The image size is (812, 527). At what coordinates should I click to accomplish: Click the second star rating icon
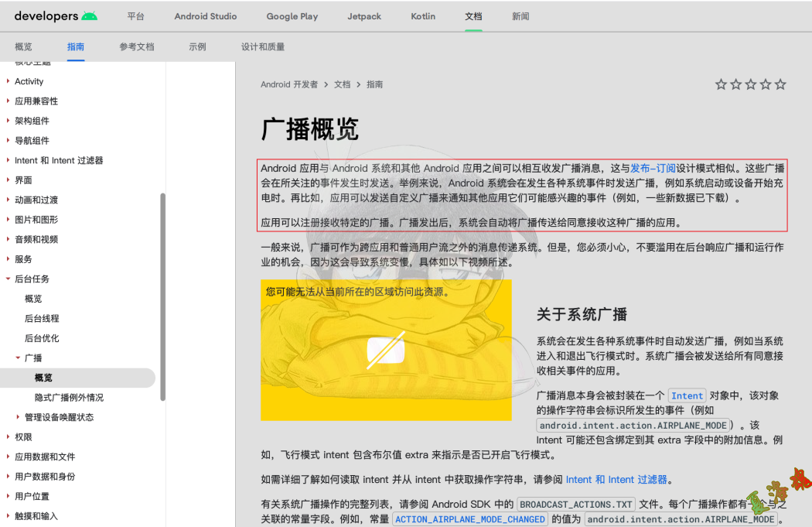coord(735,84)
